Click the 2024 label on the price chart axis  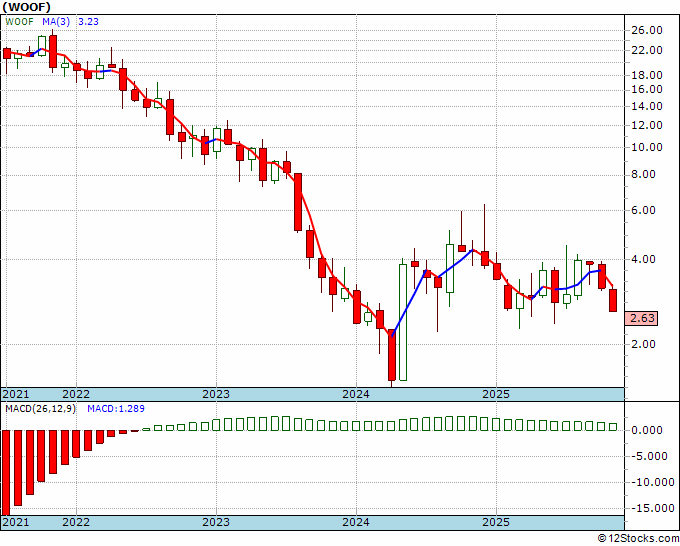tap(356, 394)
